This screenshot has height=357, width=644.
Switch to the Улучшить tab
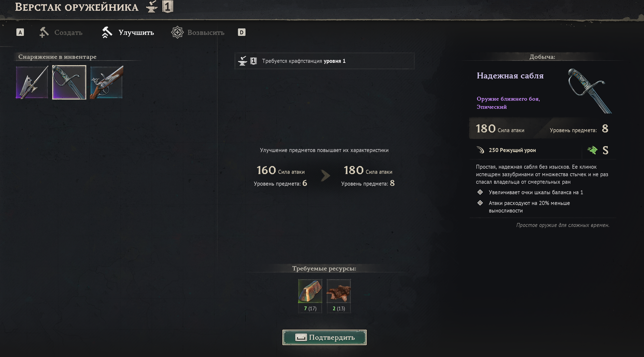point(128,33)
